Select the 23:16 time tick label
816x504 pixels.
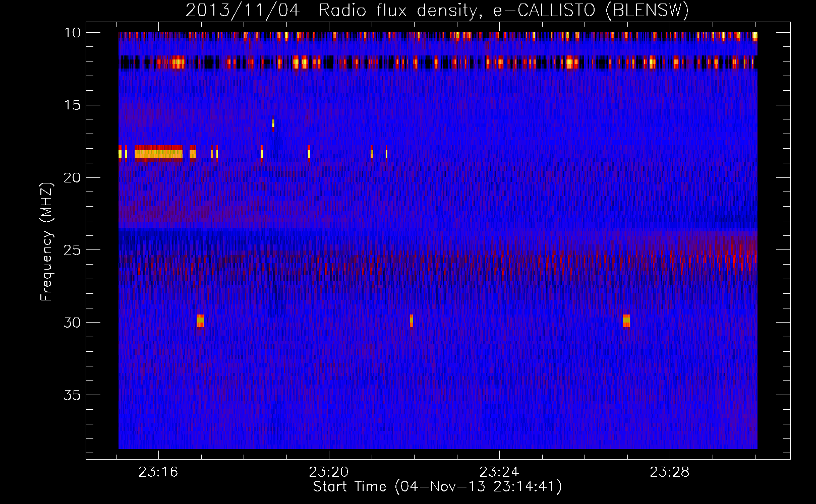[158, 472]
